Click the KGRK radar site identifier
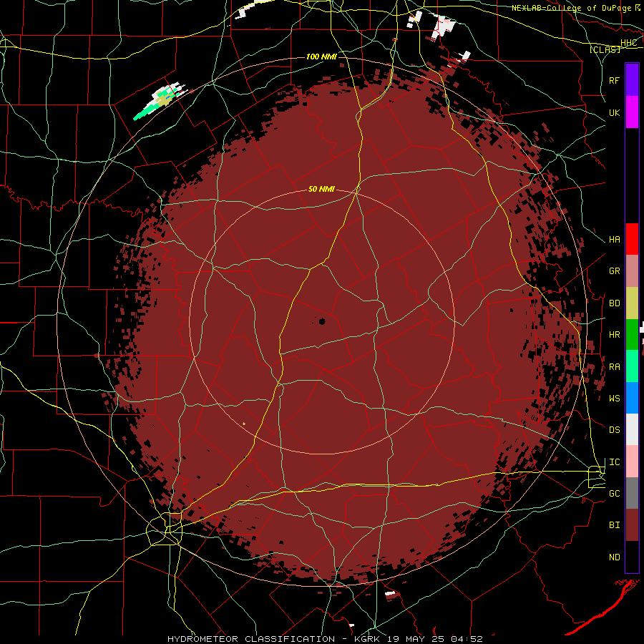This screenshot has width=644, height=644. click(x=366, y=639)
